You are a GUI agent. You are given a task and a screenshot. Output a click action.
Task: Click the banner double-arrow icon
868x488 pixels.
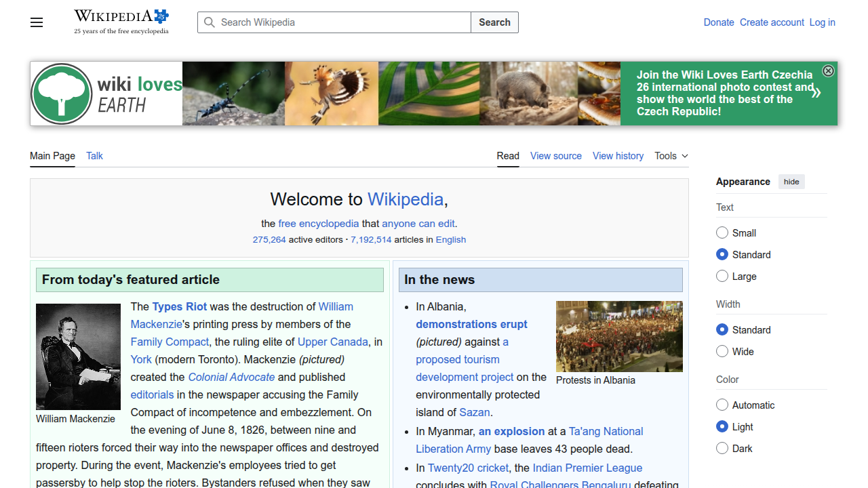point(816,93)
